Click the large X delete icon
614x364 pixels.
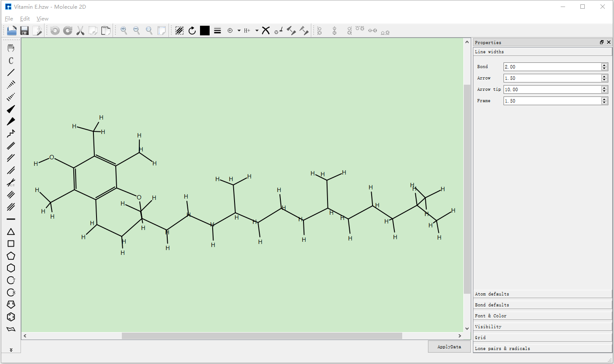click(266, 31)
